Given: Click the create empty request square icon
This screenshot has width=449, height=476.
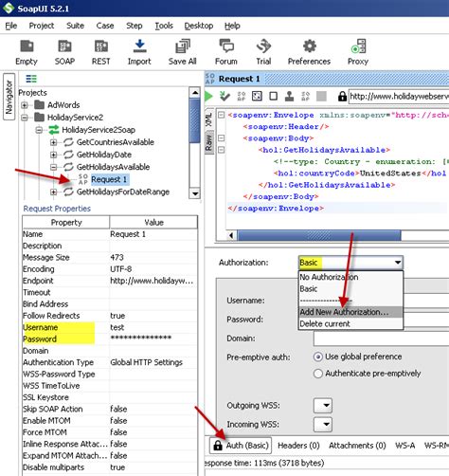Looking at the screenshot, I should coord(274,96).
